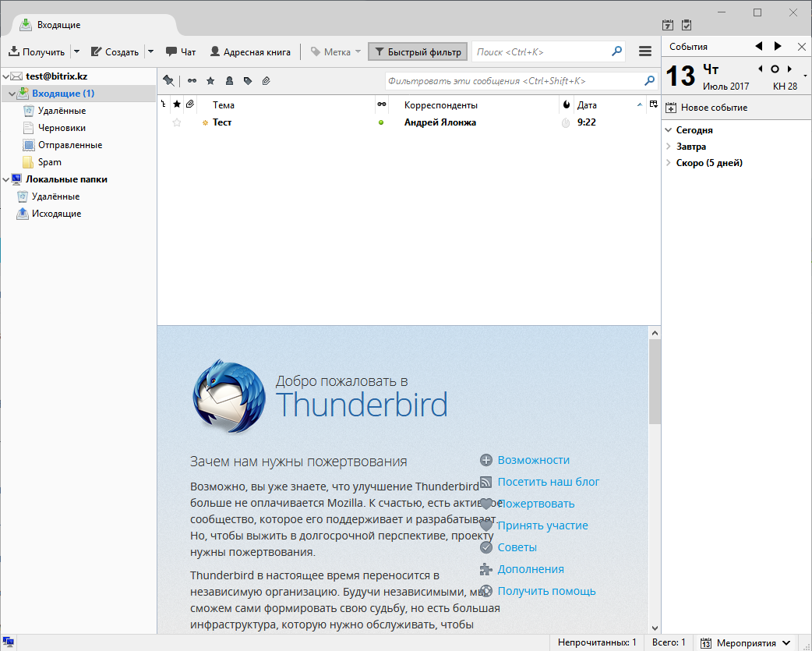The image size is (812, 651).
Task: Click attachment column header paperclip
Action: coord(190,104)
